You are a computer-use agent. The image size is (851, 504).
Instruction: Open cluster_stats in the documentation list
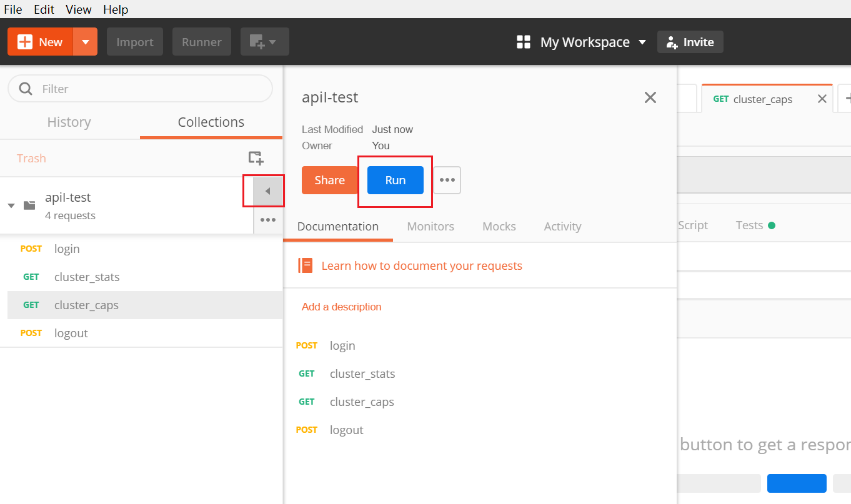[x=362, y=373]
